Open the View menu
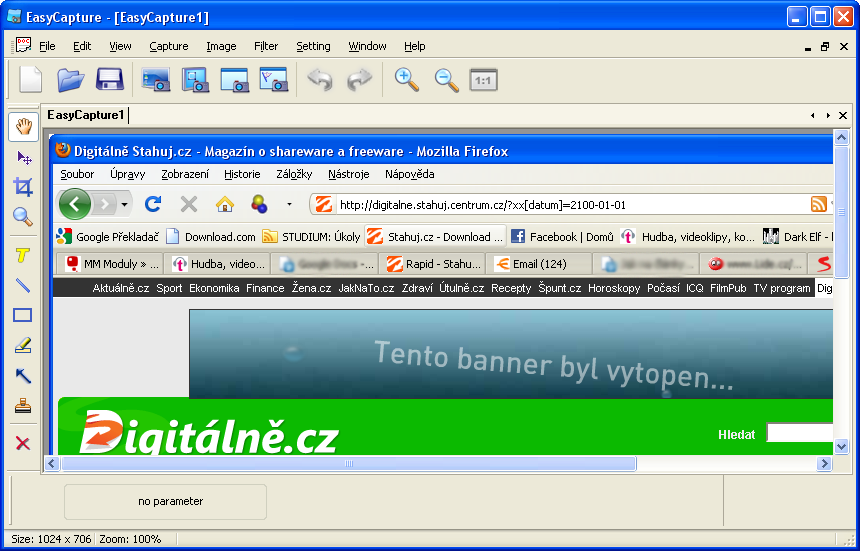The image size is (860, 551). point(120,46)
